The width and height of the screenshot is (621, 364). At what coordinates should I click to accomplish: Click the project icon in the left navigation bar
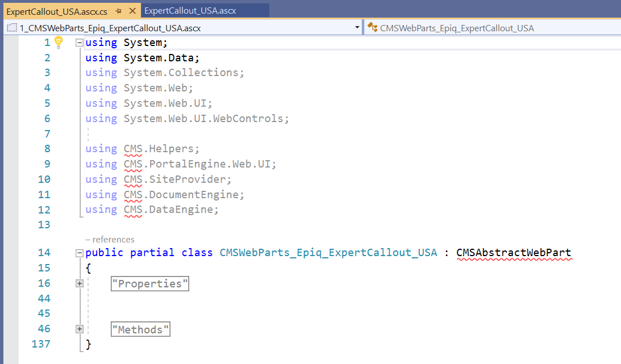coord(11,28)
